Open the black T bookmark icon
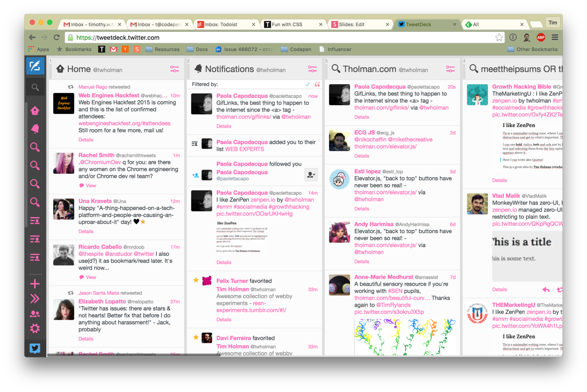 101,49
